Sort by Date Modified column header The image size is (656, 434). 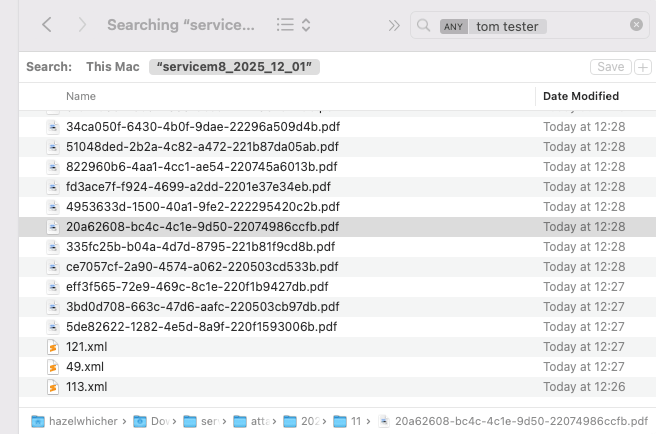click(580, 96)
